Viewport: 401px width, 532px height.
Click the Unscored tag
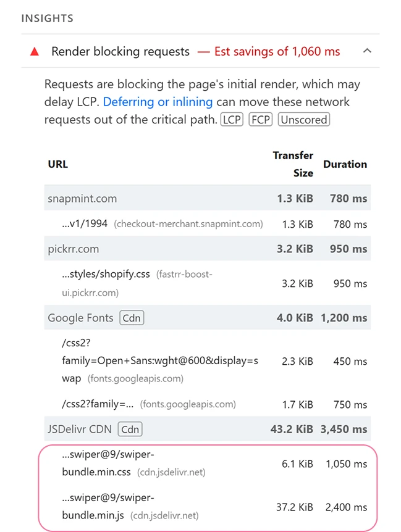tap(304, 120)
